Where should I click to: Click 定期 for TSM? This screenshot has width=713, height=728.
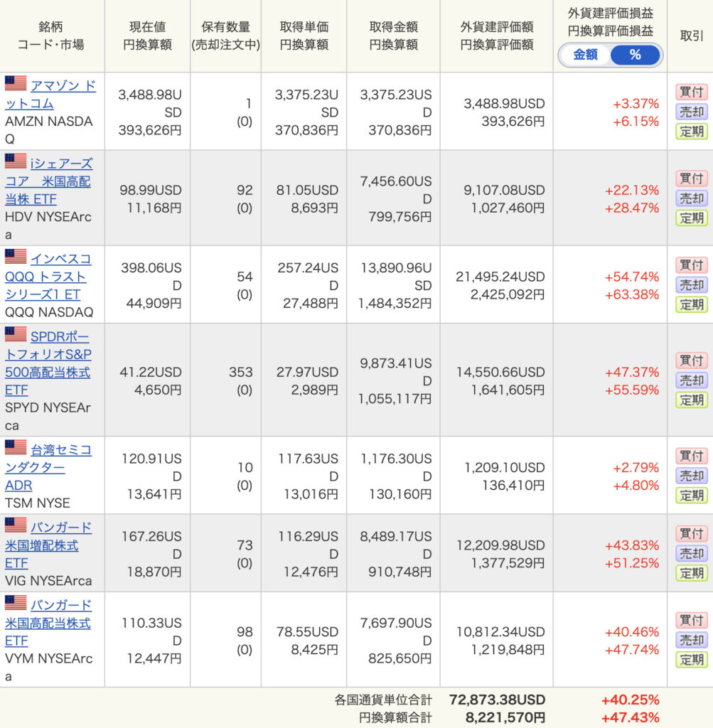pyautogui.click(x=691, y=496)
